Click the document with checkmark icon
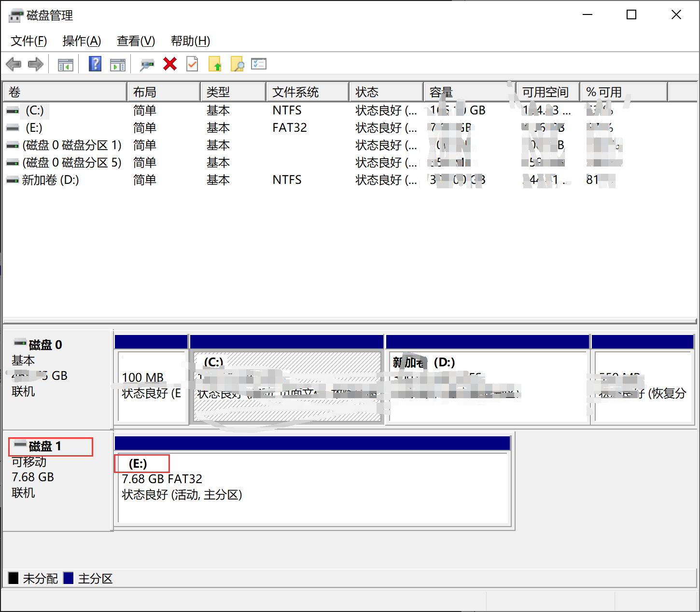The width and height of the screenshot is (700, 612). pos(192,64)
